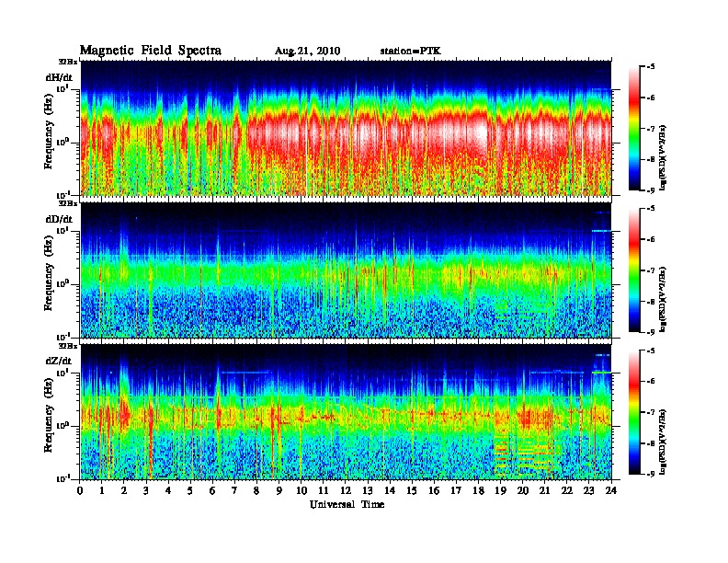Click hour "5" on the time axis
The height and width of the screenshot is (563, 728).
tap(190, 490)
